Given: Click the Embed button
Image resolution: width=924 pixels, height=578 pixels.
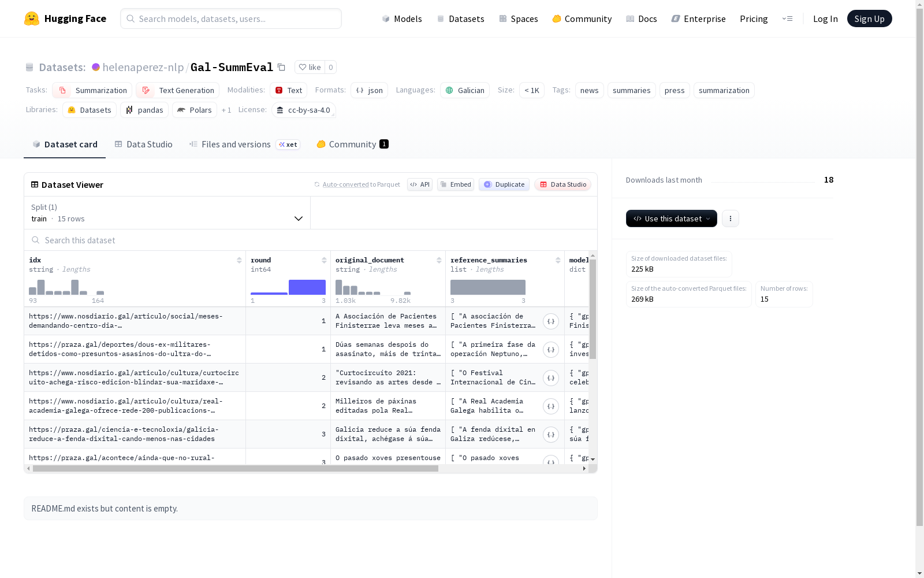Looking at the screenshot, I should [x=456, y=184].
